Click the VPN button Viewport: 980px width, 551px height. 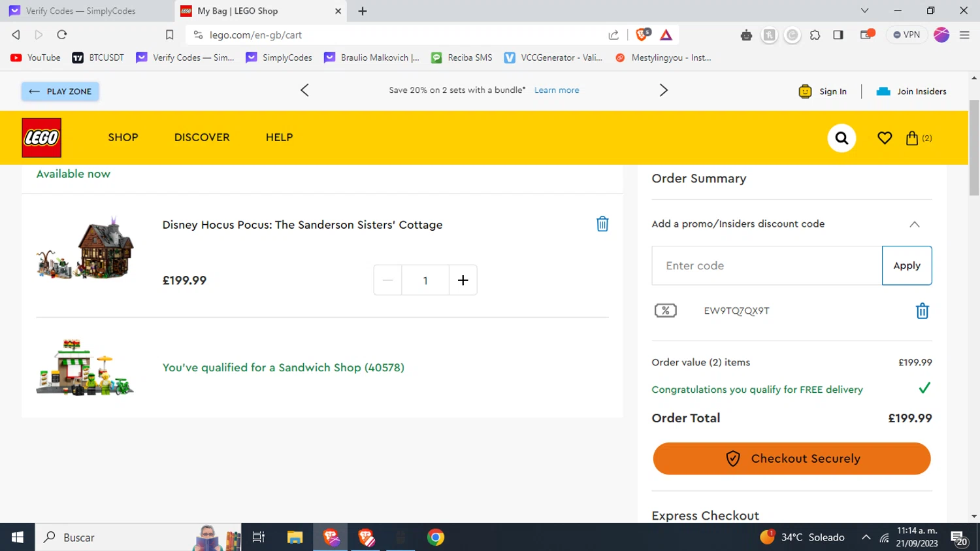(x=907, y=35)
